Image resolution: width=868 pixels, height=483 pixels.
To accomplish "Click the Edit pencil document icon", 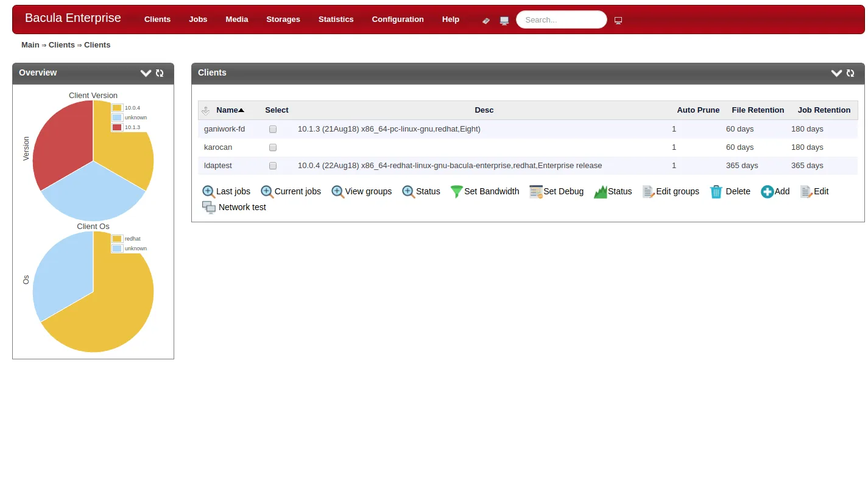I will point(806,192).
